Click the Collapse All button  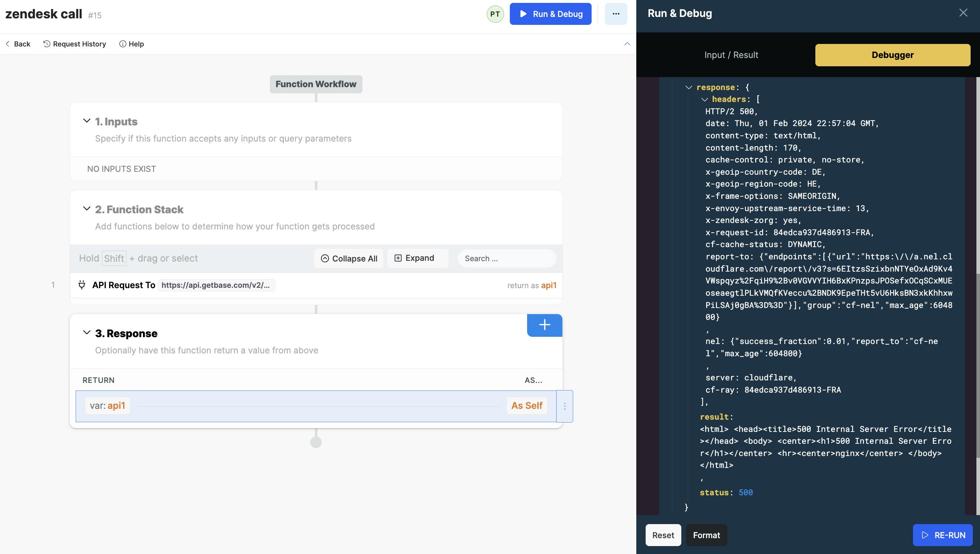(349, 258)
